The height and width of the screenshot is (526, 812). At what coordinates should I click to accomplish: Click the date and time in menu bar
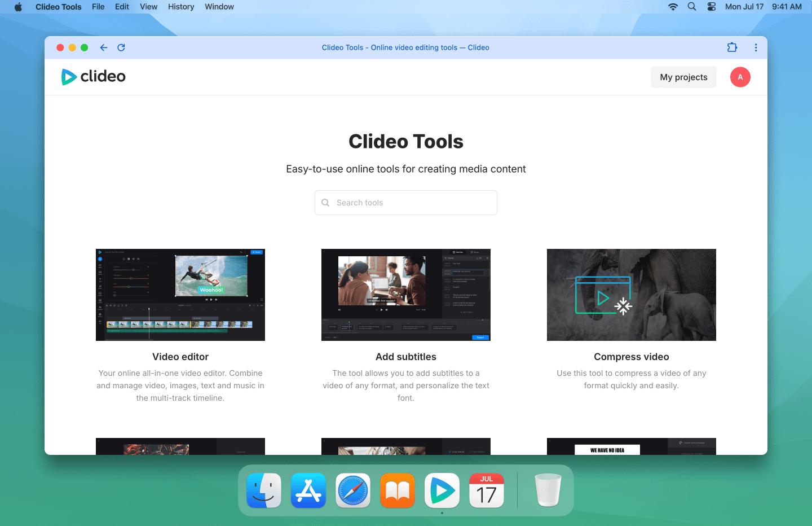click(764, 7)
